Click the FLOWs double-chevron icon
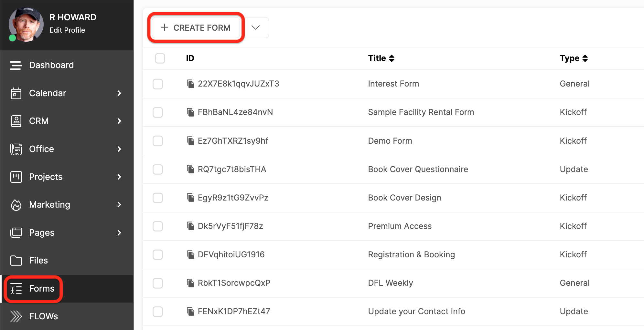Image resolution: width=644 pixels, height=330 pixels. [x=16, y=316]
